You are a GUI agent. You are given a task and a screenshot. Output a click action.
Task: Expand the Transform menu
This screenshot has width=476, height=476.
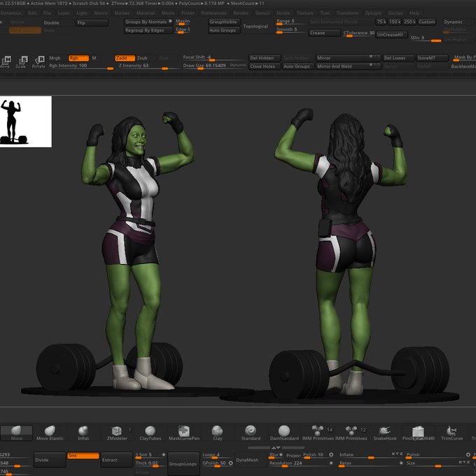[x=347, y=13]
